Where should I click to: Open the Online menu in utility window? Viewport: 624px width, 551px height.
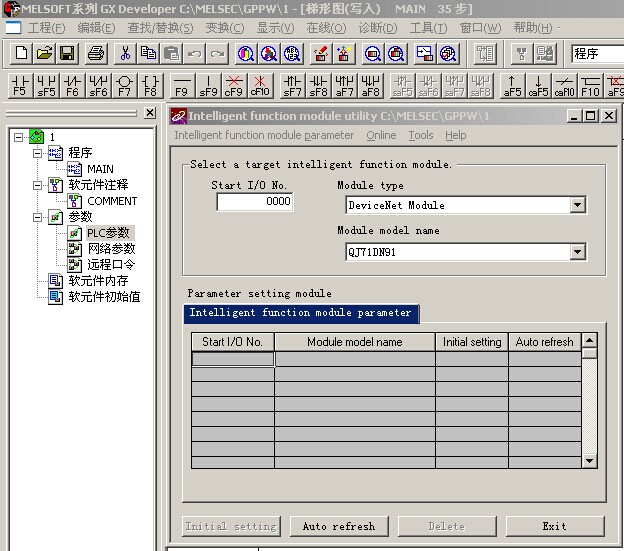(381, 135)
